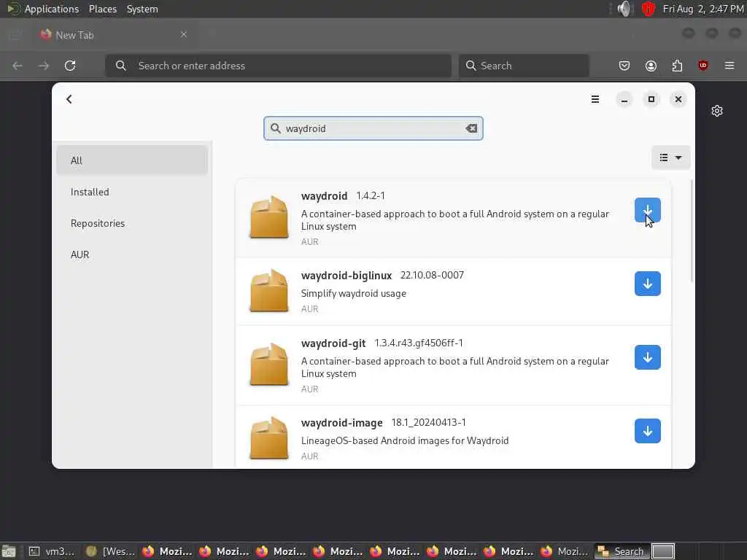Select the All category
Screen dimensions: 747x560
[x=132, y=160]
